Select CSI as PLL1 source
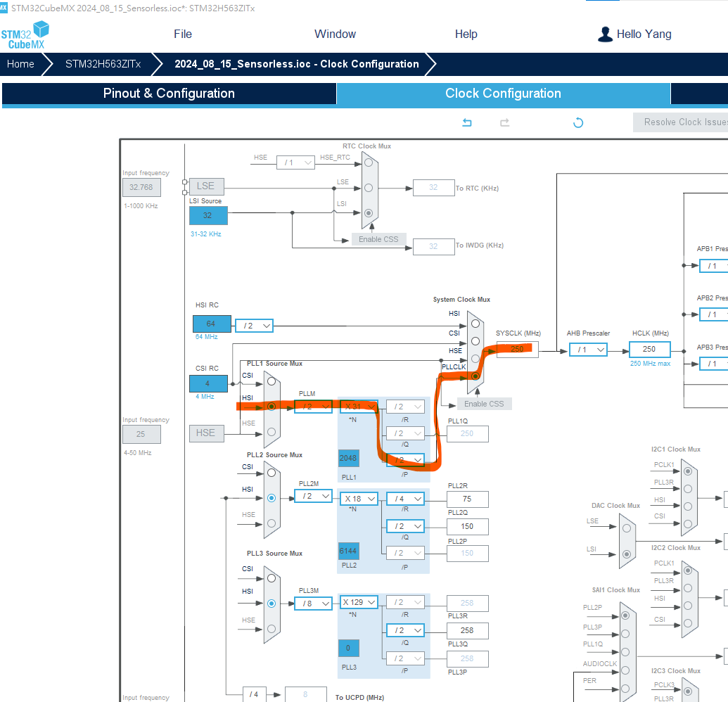Viewport: 728px width, 702px height. (x=272, y=381)
